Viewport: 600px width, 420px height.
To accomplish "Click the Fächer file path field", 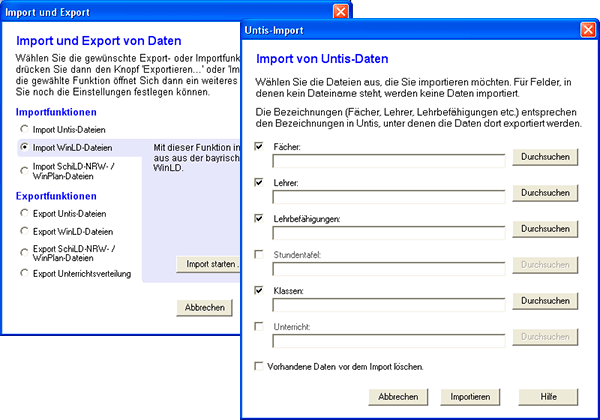I will [x=389, y=161].
